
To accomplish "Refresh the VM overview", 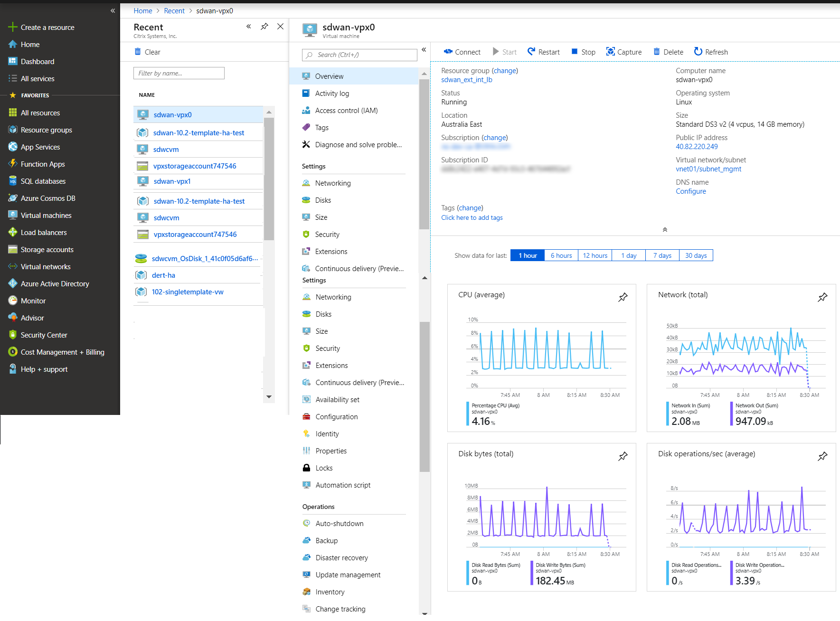I will 711,52.
